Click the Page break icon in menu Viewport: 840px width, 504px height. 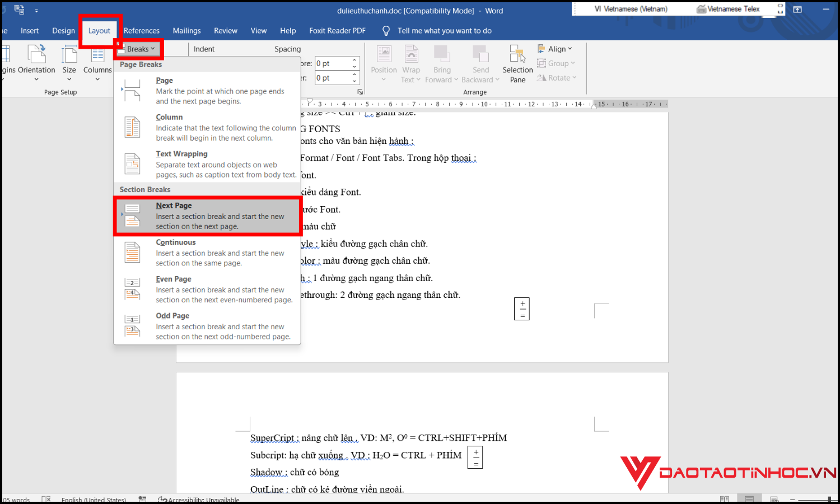coord(132,90)
